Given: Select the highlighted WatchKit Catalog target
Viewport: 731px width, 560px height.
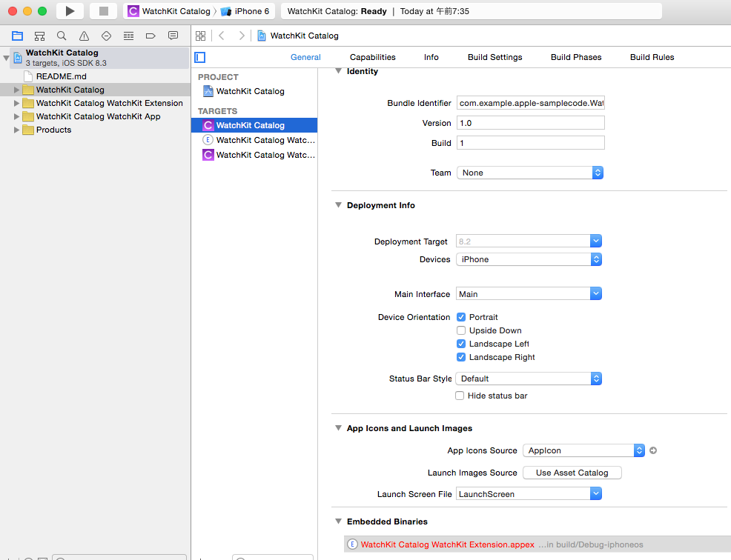Looking at the screenshot, I should [x=254, y=125].
